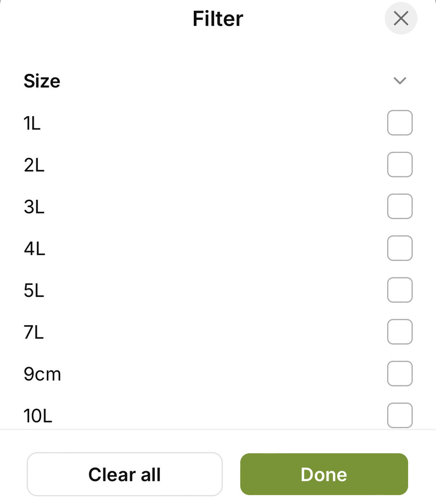Click the Filter title text
The height and width of the screenshot is (504, 436).
point(218,19)
